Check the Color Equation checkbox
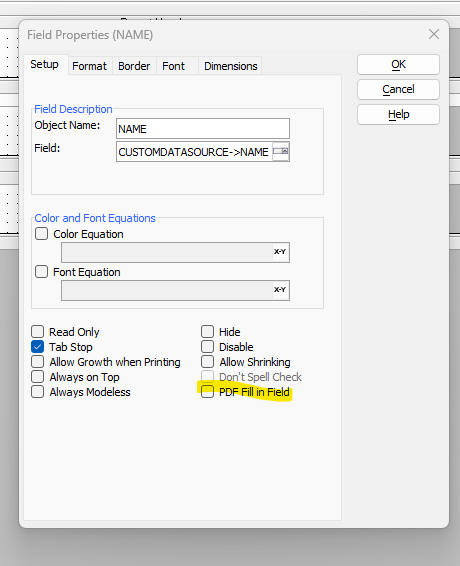This screenshot has height=566, width=460. pyautogui.click(x=41, y=234)
